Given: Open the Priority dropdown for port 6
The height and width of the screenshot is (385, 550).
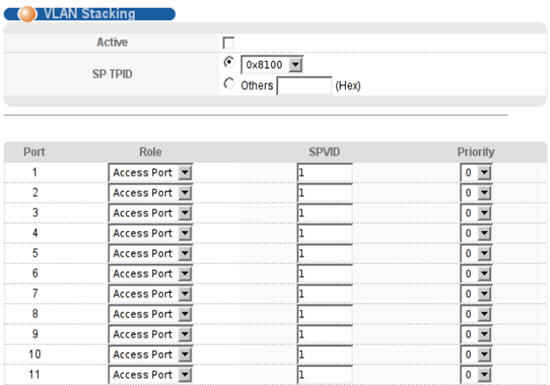Looking at the screenshot, I should click(476, 274).
